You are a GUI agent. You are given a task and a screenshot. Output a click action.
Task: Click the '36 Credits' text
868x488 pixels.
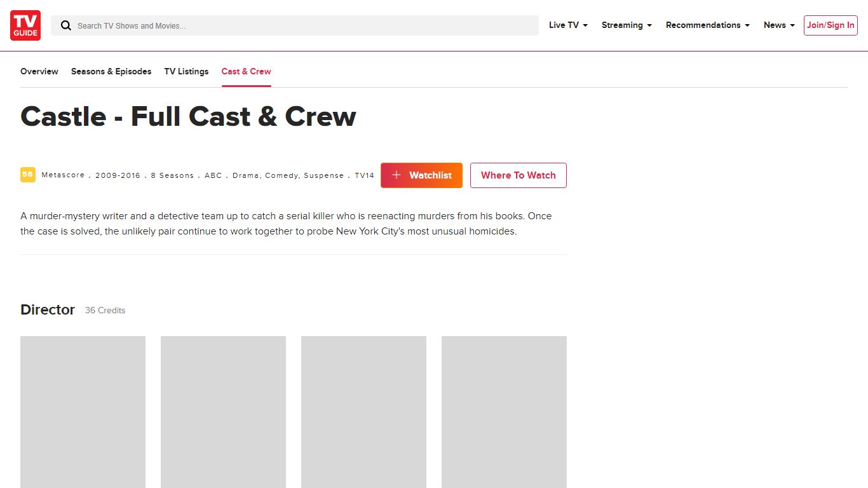105,310
